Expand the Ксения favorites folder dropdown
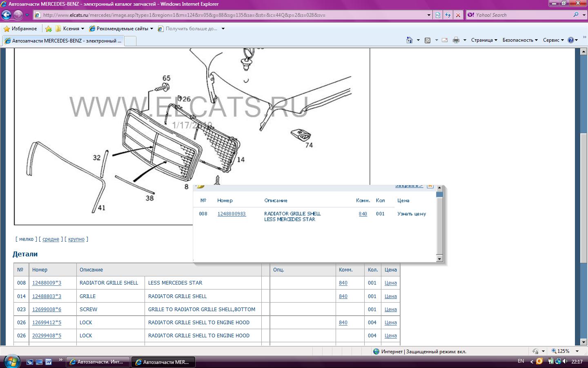Screen dimensions: 588x368 coord(82,29)
